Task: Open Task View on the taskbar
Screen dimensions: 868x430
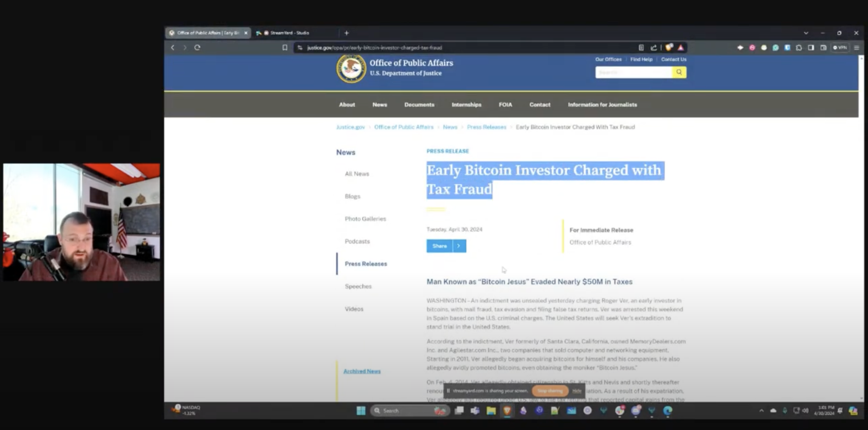Action: tap(459, 410)
